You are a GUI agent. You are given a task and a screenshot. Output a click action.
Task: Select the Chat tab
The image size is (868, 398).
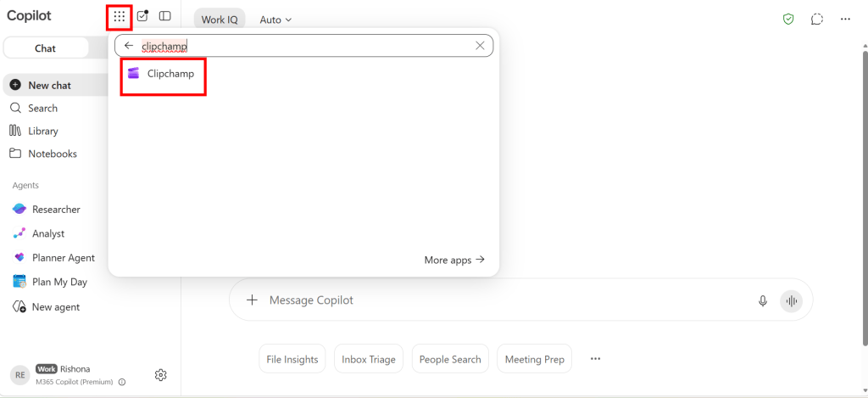pos(46,48)
